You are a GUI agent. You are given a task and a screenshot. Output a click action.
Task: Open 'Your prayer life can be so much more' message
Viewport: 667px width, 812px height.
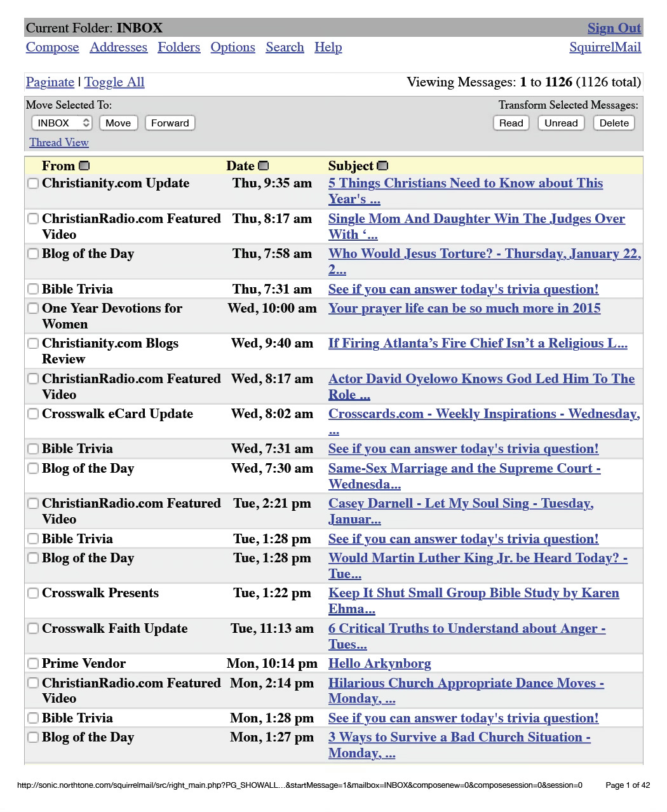[x=464, y=308]
